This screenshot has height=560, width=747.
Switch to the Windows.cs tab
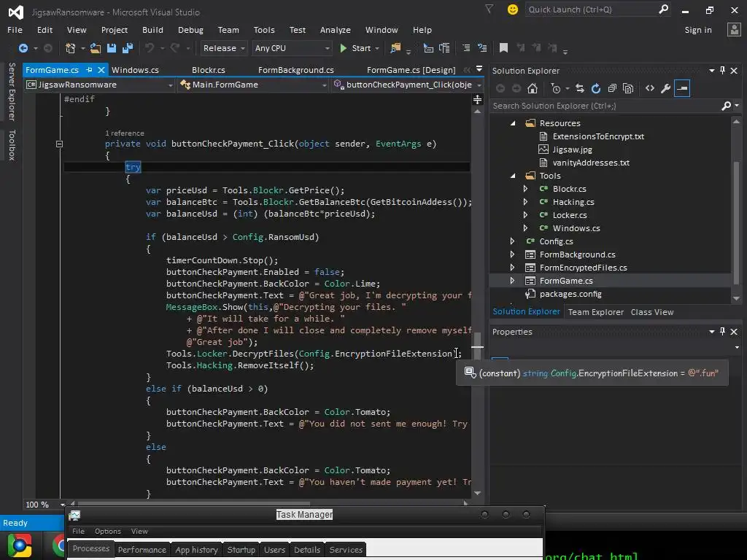click(x=135, y=70)
